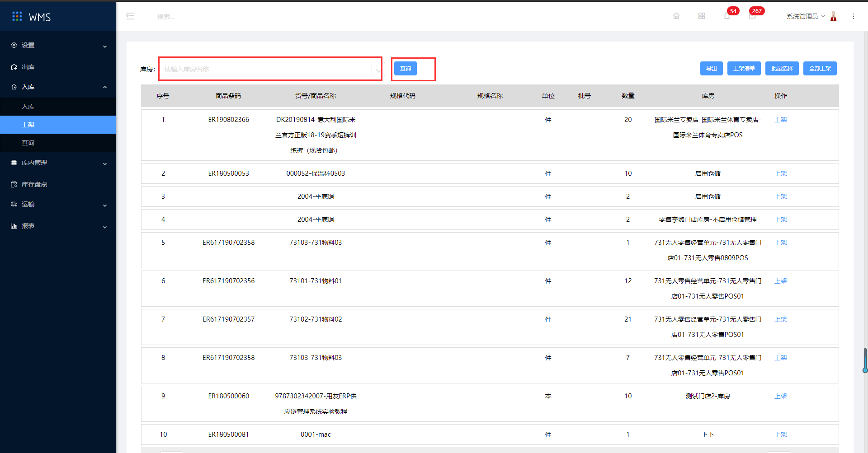Screen dimensions: 868x453
Task: Open the 系统管理员 user dropdown
Action: 806,16
